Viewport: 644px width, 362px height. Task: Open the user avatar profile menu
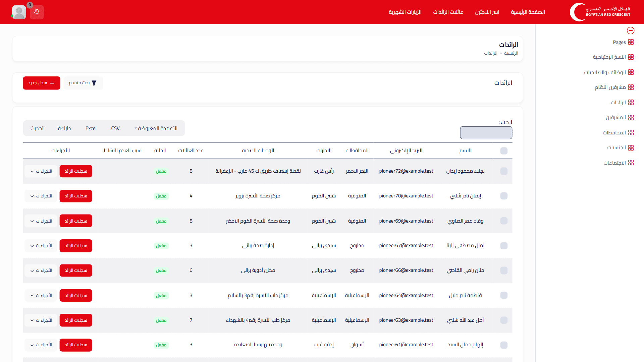click(19, 12)
